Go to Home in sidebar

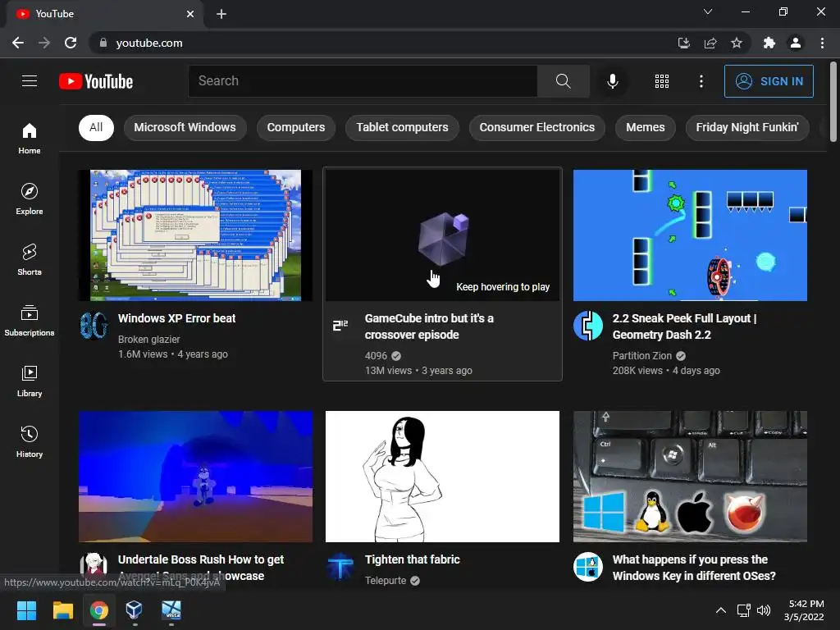pos(30,138)
